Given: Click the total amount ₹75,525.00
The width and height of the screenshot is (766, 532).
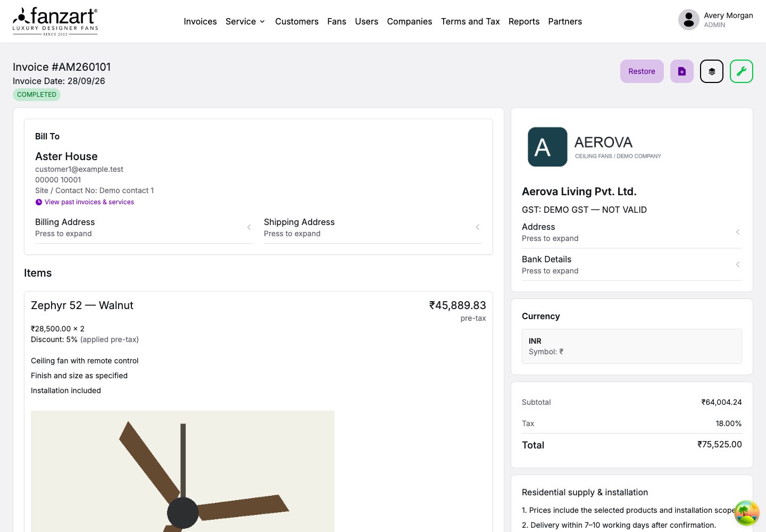Looking at the screenshot, I should tap(720, 444).
